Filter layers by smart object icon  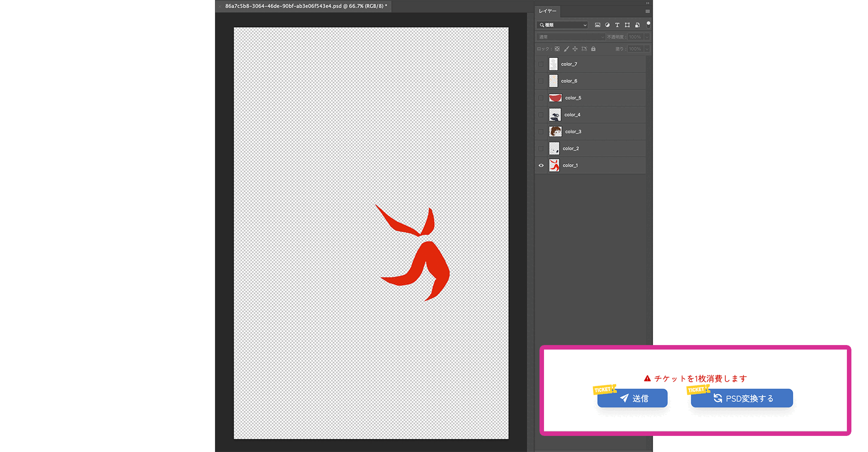[x=637, y=25]
